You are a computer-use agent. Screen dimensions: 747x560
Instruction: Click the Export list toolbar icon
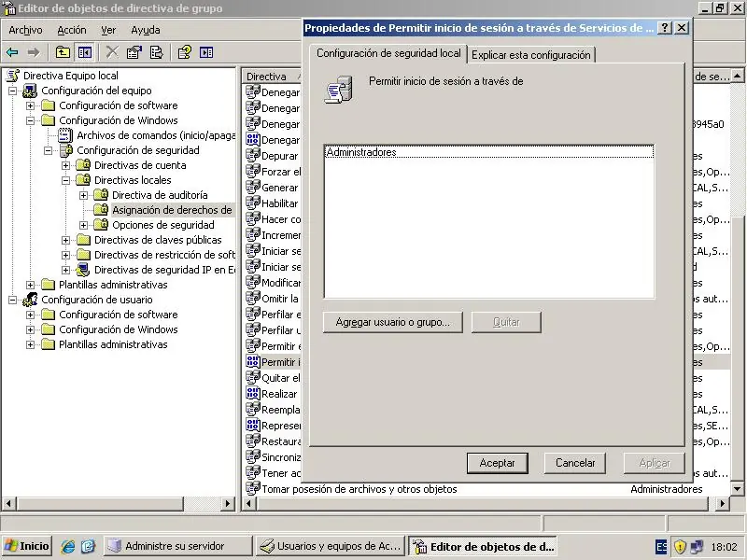point(156,52)
